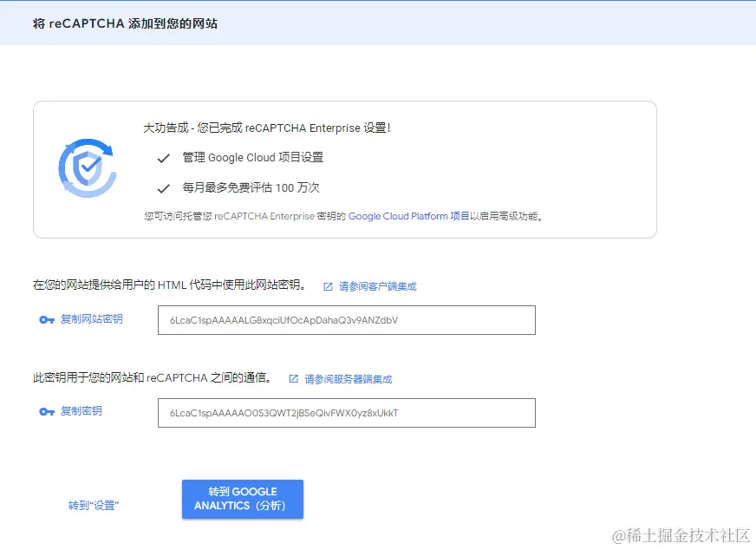Click heading 将 reCAPTCHA 添加到您的网站
This screenshot has height=550, width=756.
126,23
